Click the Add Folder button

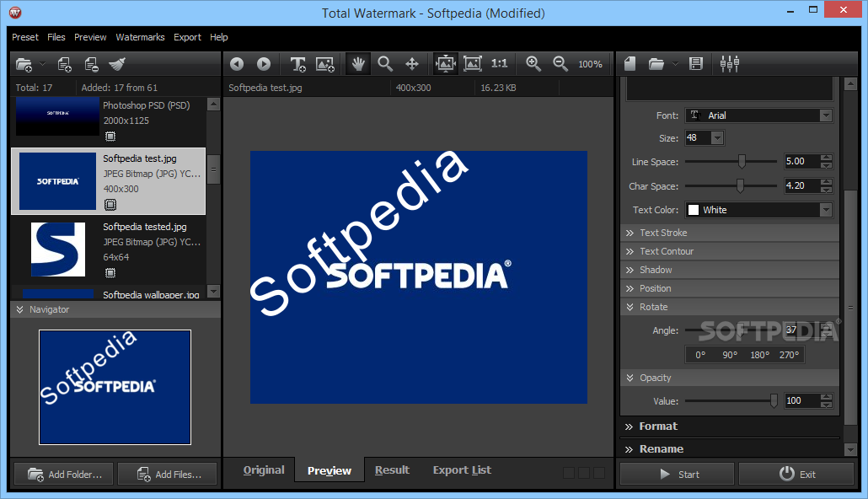click(x=64, y=474)
